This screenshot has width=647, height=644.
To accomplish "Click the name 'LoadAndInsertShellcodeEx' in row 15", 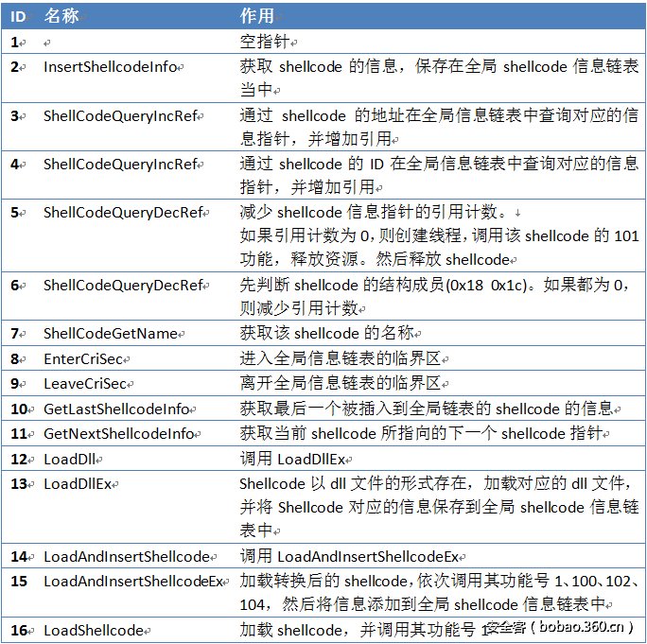I will click(x=133, y=582).
